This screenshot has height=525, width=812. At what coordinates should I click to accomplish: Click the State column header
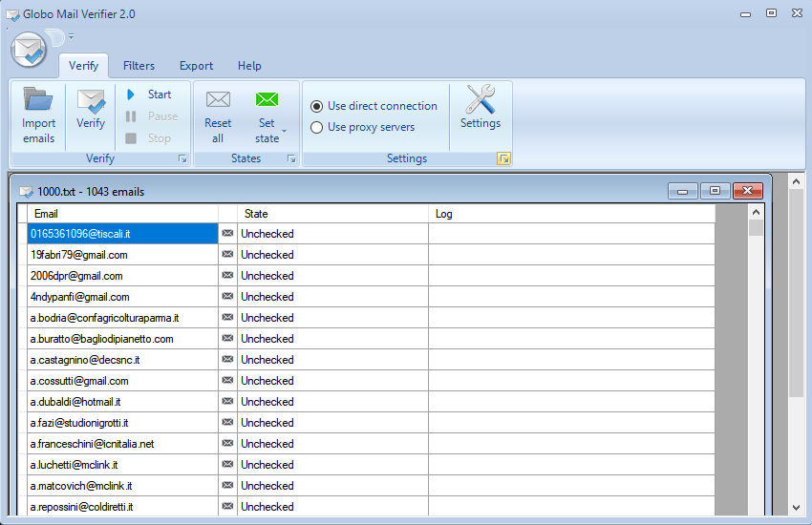[333, 214]
